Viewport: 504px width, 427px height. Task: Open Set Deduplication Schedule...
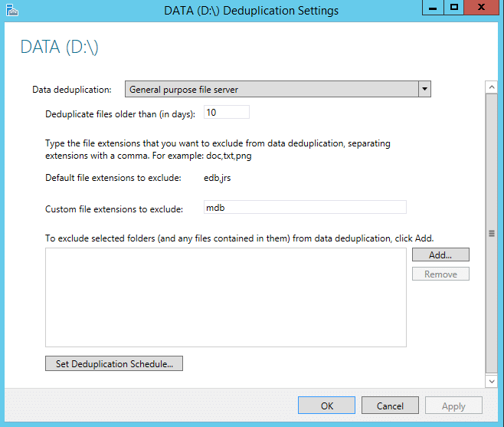click(114, 363)
